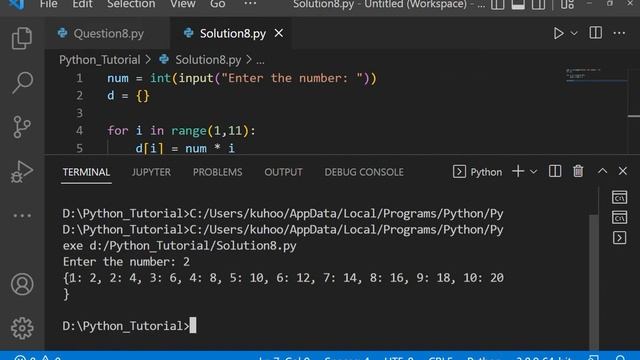Image resolution: width=640 pixels, height=360 pixels.
Task: Open editor More Actions ellipsis
Action: pyautogui.click(x=619, y=33)
